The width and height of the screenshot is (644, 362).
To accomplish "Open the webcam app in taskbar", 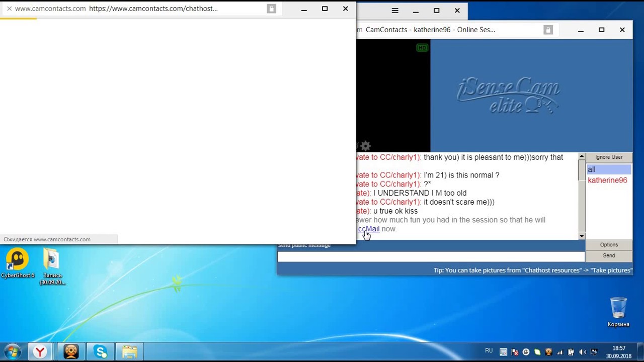I will pos(71,352).
